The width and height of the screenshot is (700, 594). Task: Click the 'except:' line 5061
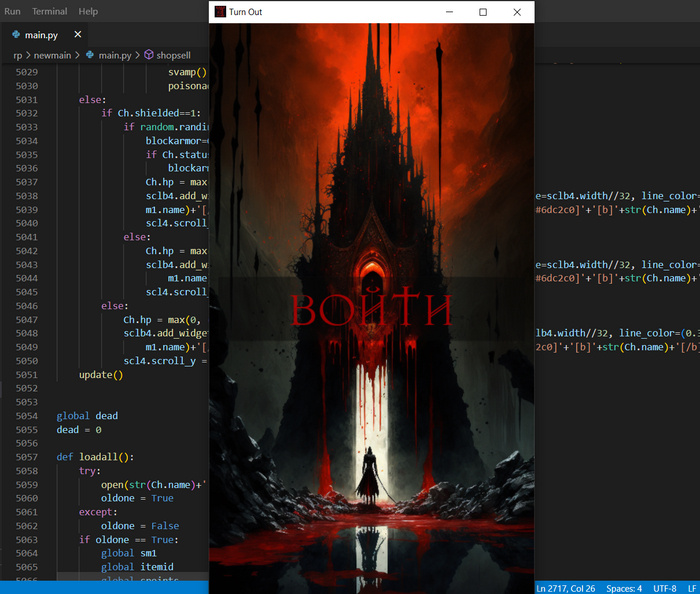click(x=98, y=512)
